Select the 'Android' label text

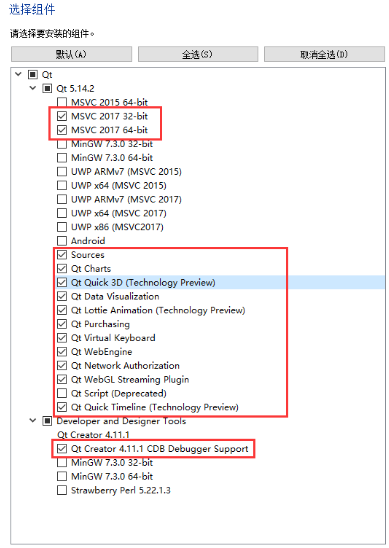tap(88, 241)
